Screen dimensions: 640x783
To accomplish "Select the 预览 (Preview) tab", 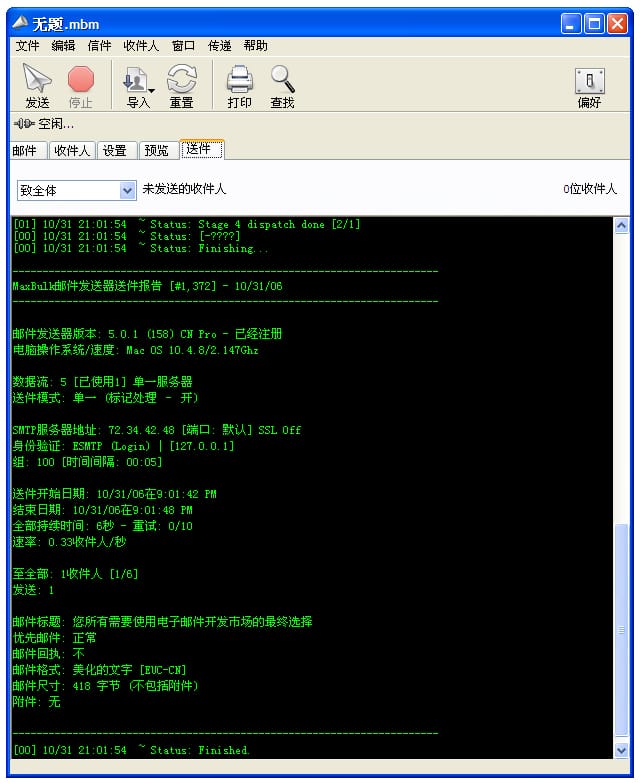I will click(157, 151).
